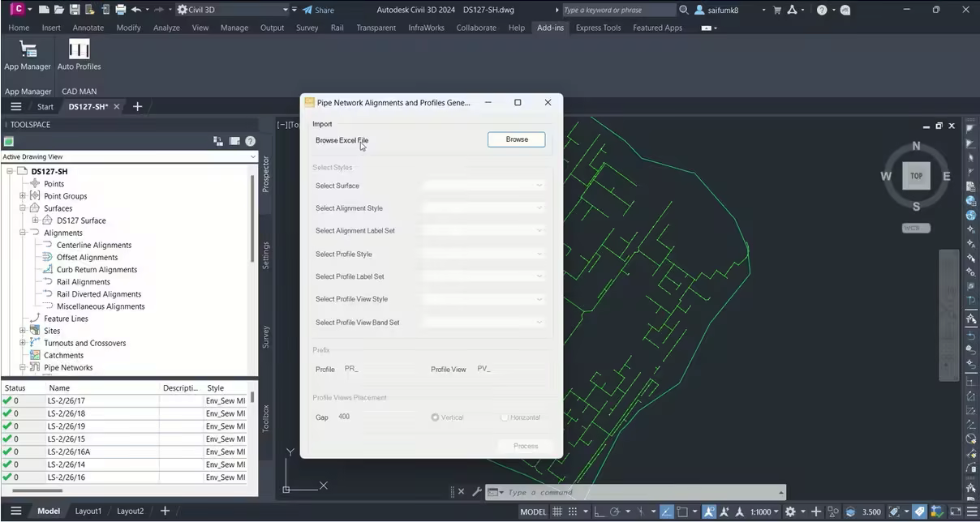The image size is (980, 522).
Task: Click the Process button in the dialog
Action: pyautogui.click(x=525, y=445)
